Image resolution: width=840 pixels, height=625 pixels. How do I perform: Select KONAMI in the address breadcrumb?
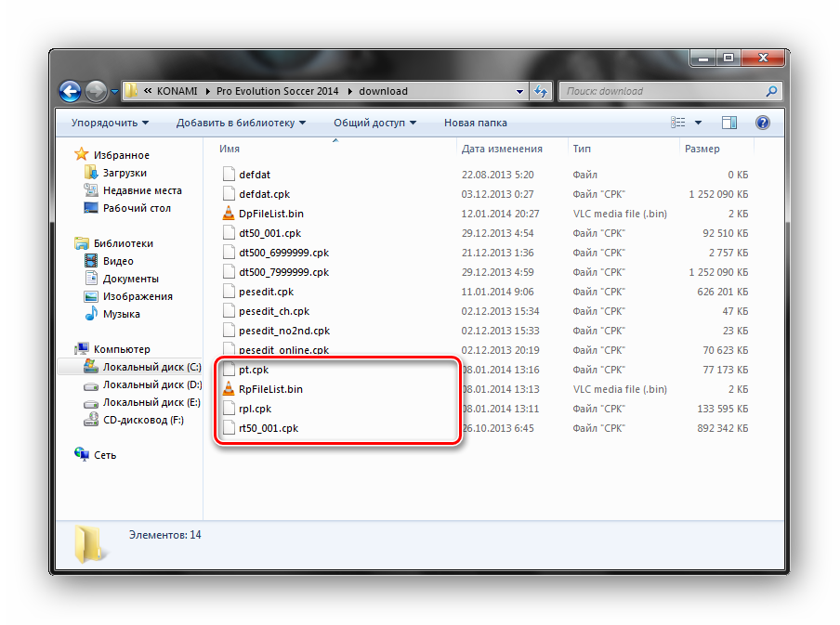click(x=177, y=91)
